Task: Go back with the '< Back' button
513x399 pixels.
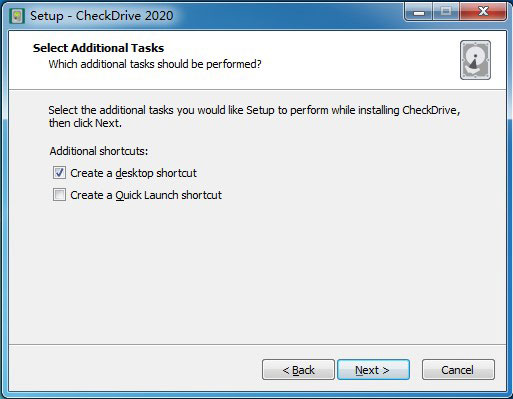Action: (x=298, y=370)
